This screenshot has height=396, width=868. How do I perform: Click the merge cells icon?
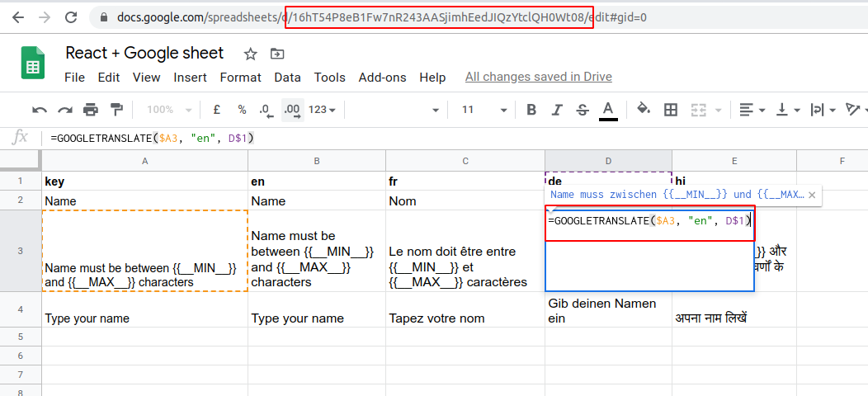click(x=698, y=110)
